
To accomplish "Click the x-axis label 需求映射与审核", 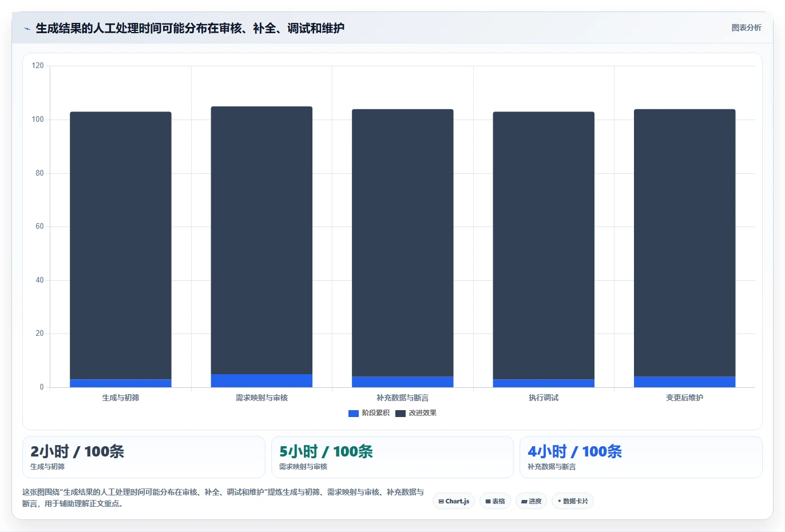I will pyautogui.click(x=261, y=398).
